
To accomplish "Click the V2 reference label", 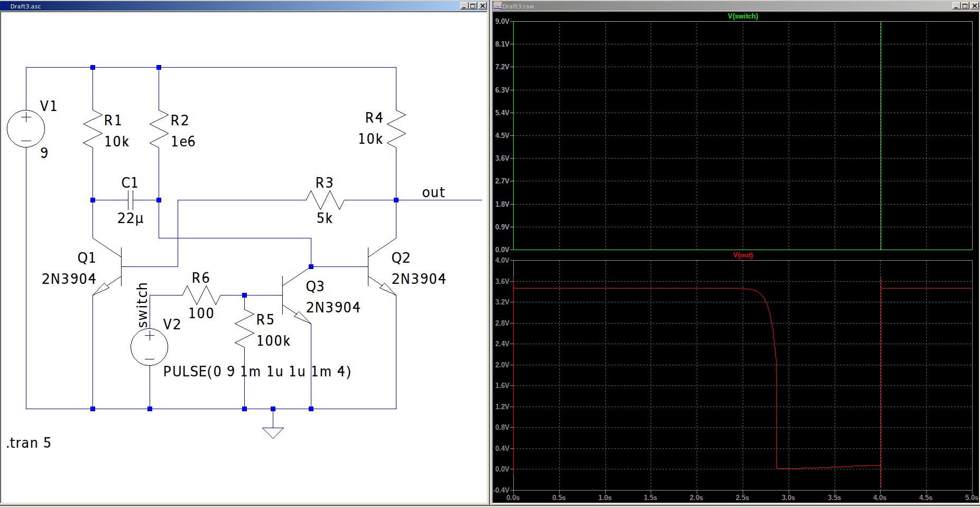I will [x=172, y=325].
